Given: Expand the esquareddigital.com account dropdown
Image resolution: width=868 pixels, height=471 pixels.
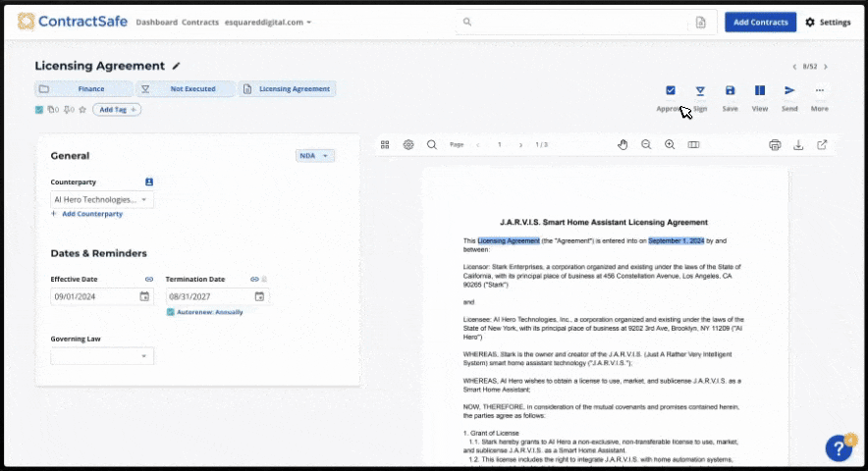Looking at the screenshot, I should tap(268, 23).
